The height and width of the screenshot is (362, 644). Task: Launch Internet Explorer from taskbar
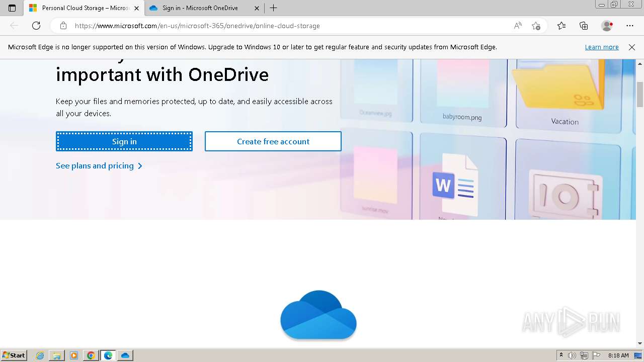[x=40, y=355]
